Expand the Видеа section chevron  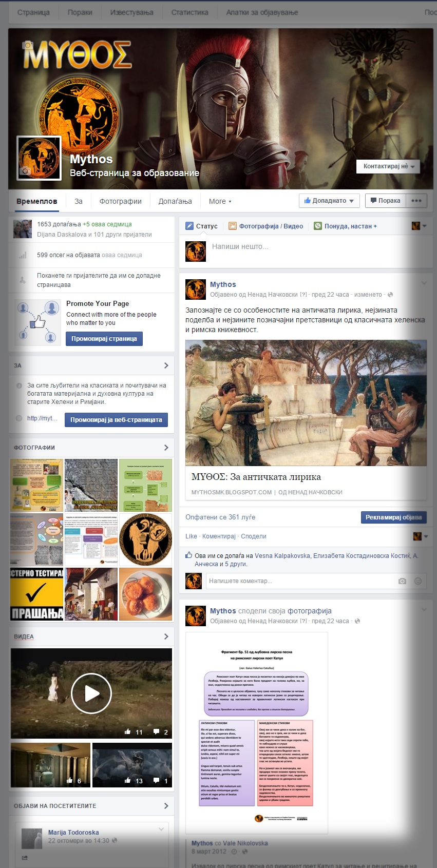pos(166,636)
